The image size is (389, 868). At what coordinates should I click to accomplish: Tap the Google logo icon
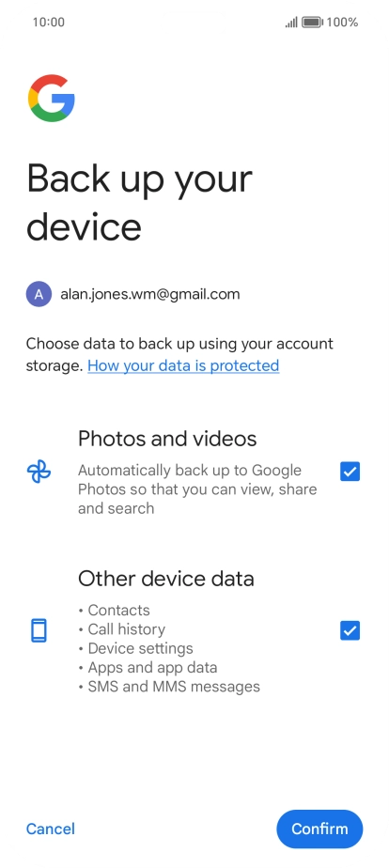(x=52, y=98)
